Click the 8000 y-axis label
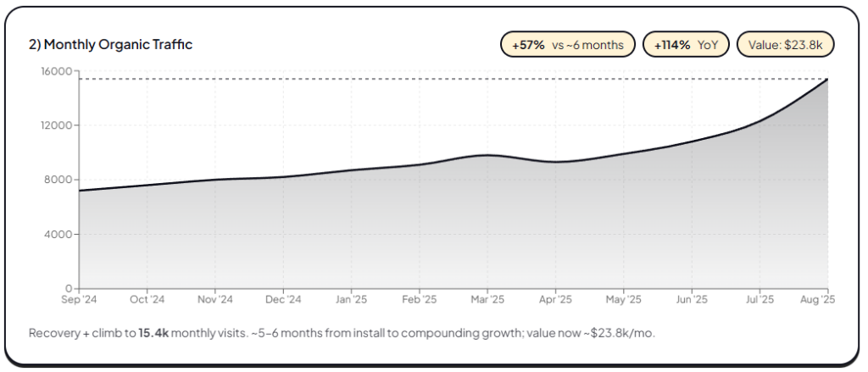Screen dimensions: 868x372 (x=58, y=180)
